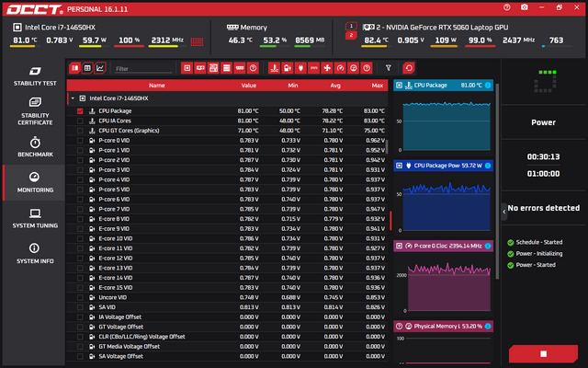Click the blue info dot on CPU Package graph
Image resolution: width=588 pixels, height=368 pixels.
tap(488, 86)
